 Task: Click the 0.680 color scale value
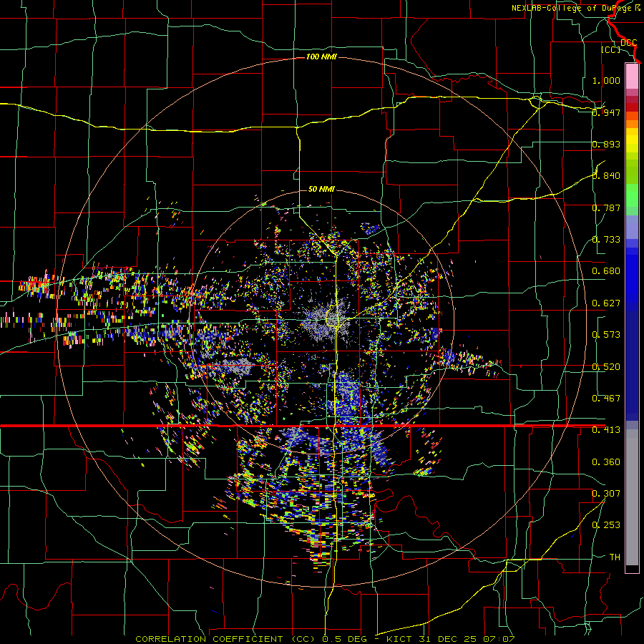click(606, 271)
